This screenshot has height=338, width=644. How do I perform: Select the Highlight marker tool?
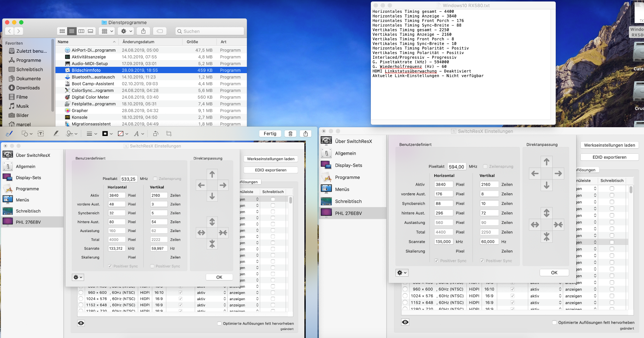56,134
